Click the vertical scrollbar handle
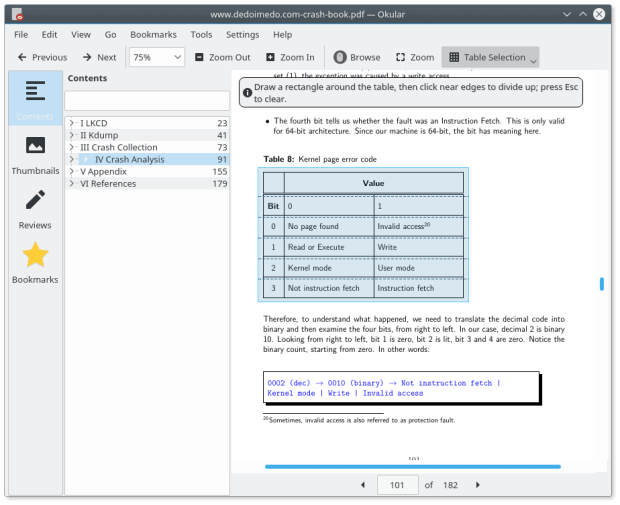Viewport: 620px width, 505px height. (601, 284)
